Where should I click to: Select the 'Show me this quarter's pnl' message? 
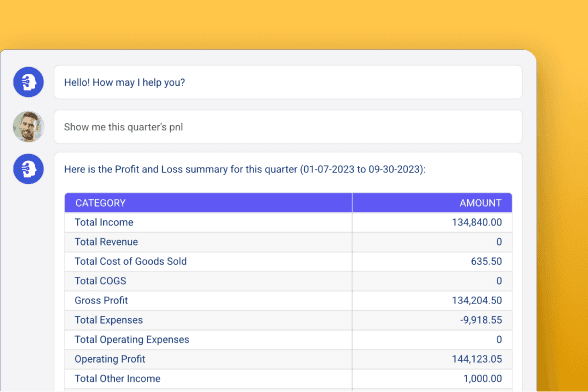coord(288,127)
